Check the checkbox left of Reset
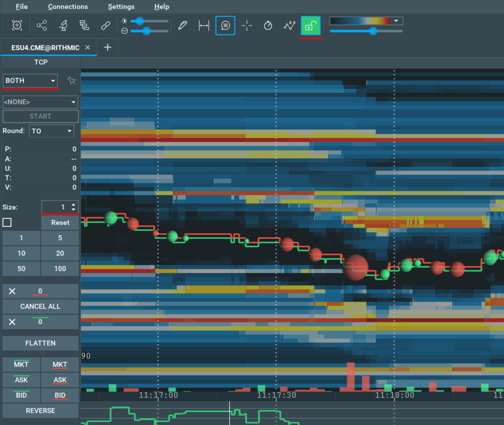504x425 pixels. (7, 222)
